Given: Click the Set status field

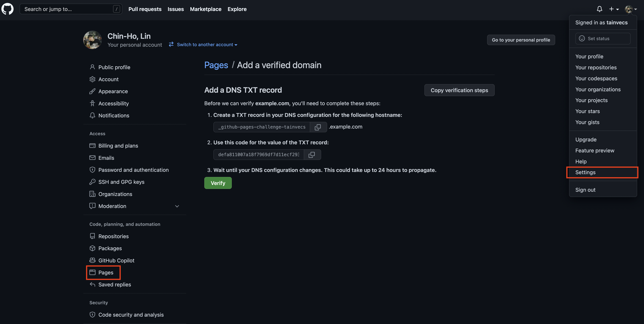Looking at the screenshot, I should point(603,38).
